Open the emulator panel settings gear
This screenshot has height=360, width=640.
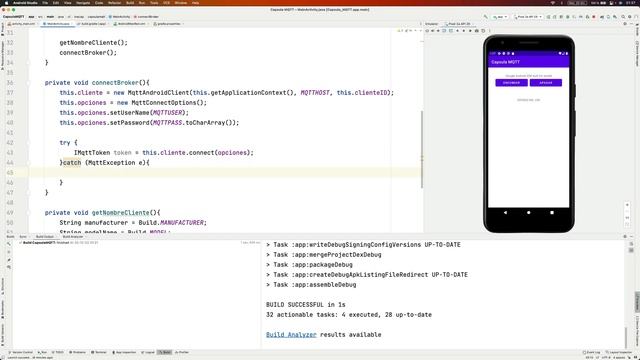click(625, 24)
